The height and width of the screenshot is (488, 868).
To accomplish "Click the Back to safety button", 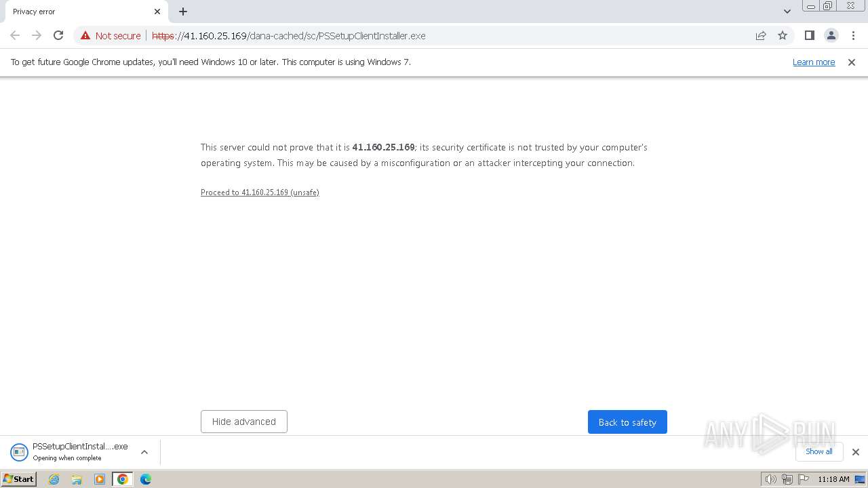I will click(627, 422).
